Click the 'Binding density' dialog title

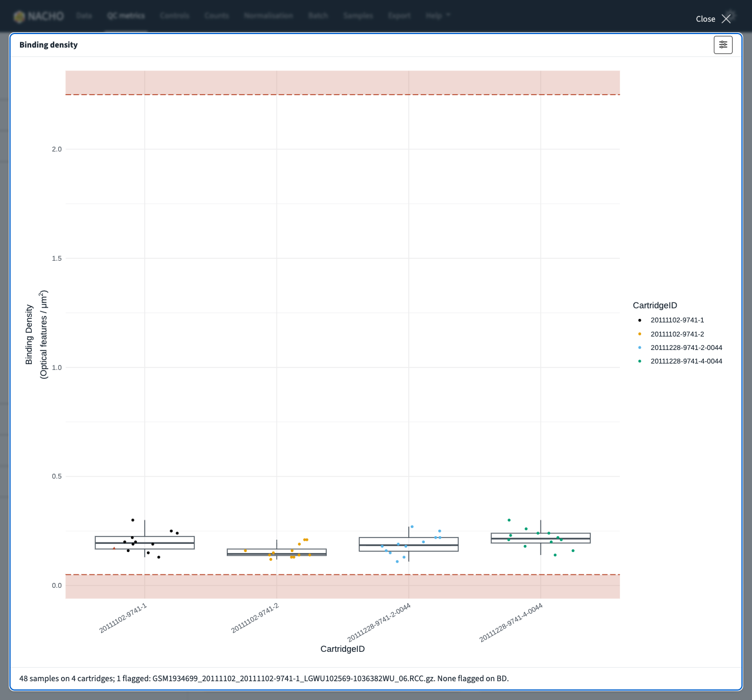point(48,45)
